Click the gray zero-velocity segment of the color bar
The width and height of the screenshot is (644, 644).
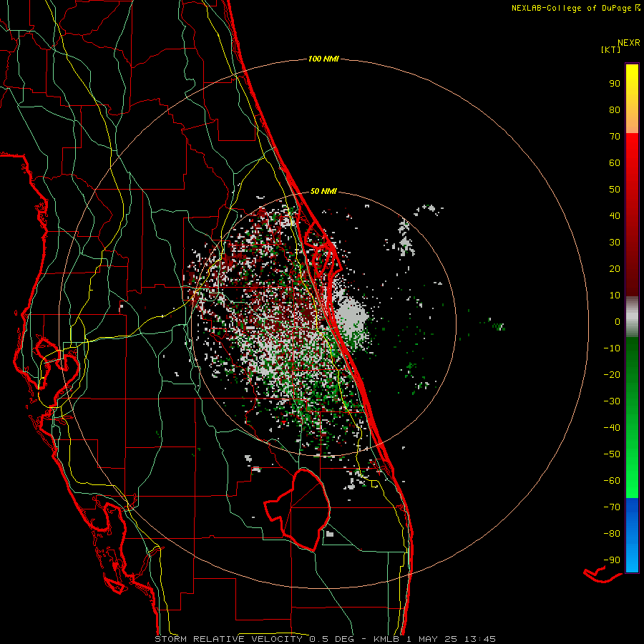(632, 317)
